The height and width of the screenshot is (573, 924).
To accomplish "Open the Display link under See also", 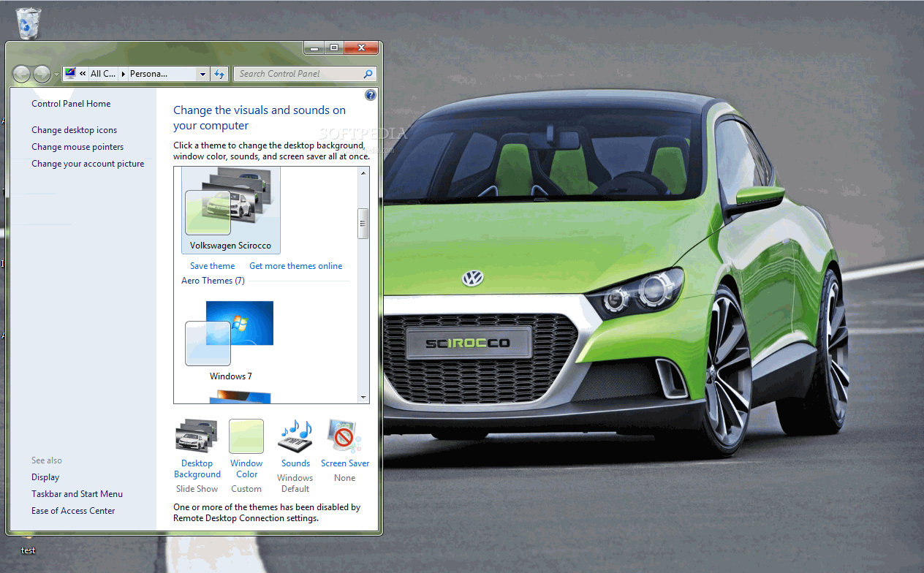I will (45, 477).
